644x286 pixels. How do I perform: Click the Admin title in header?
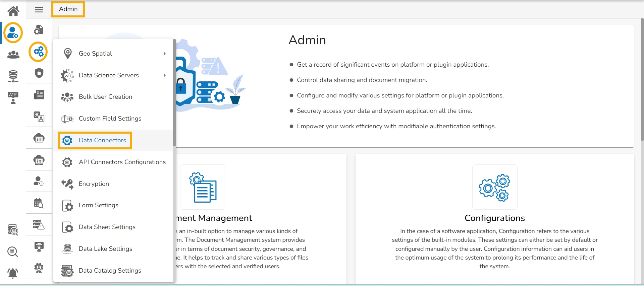[68, 9]
